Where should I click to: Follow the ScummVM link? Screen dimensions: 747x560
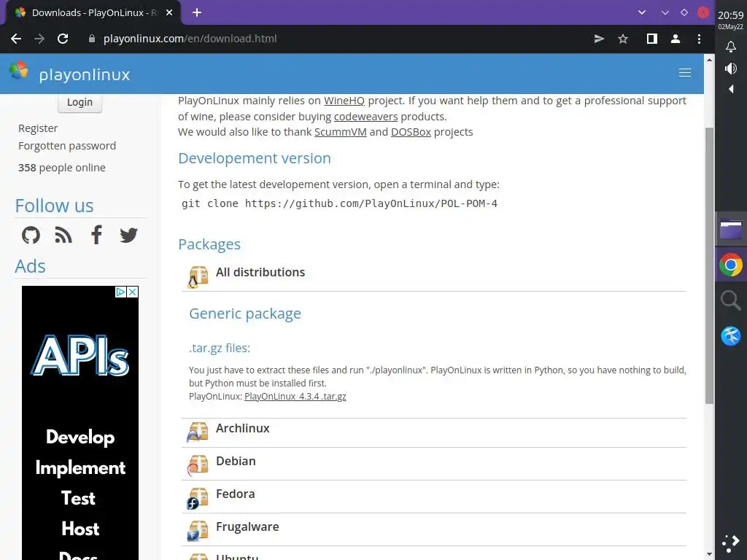pos(341,132)
